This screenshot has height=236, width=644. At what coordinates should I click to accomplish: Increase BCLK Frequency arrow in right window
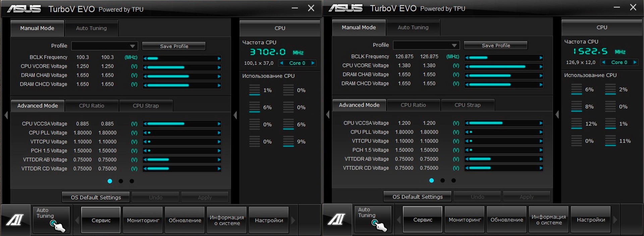[541, 58]
